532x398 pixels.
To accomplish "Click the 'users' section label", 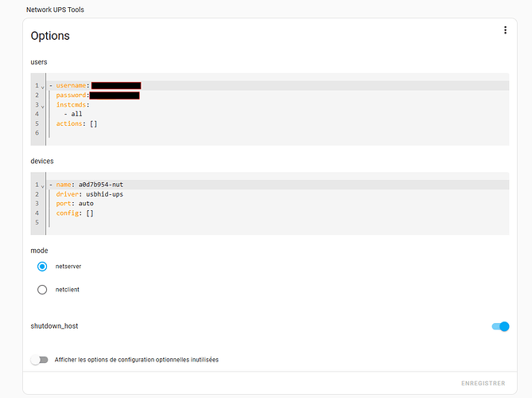I will [39, 62].
